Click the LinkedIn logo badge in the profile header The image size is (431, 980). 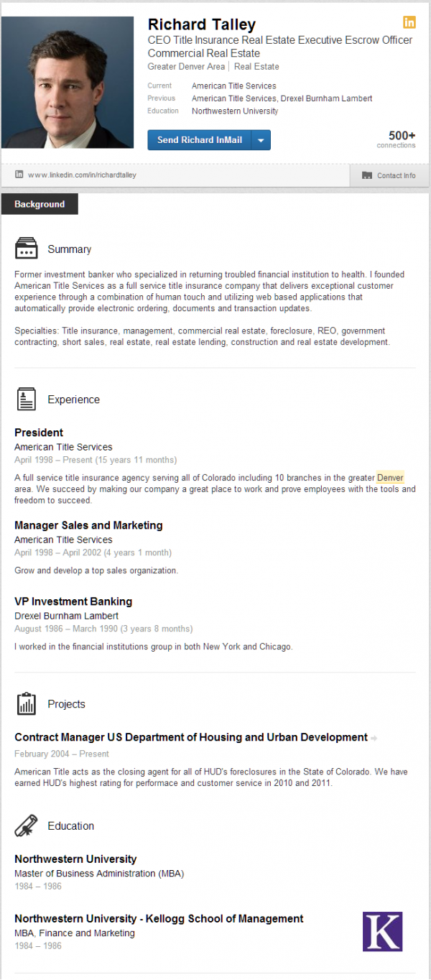coord(409,22)
